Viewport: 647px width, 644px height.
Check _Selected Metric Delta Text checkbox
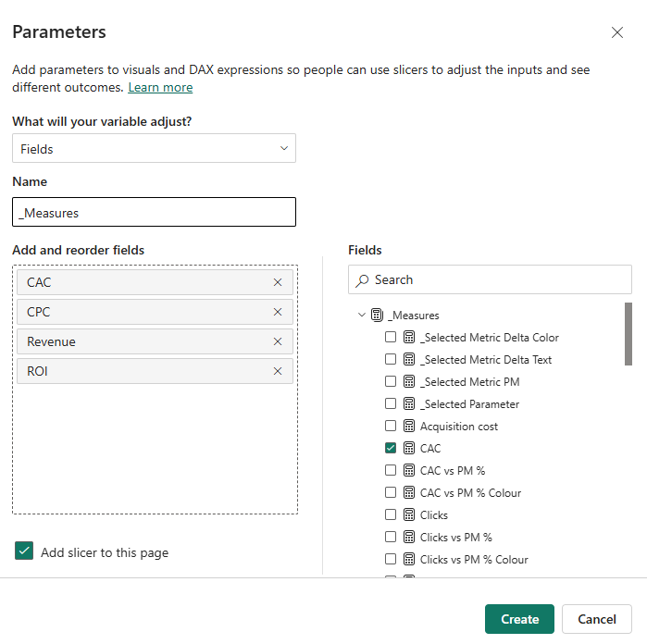[x=391, y=359]
